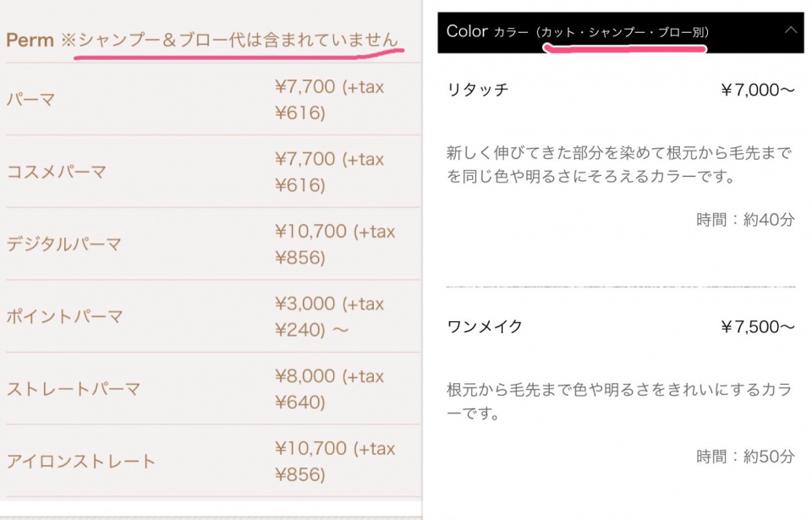Click the ¥10,700 デジタルパーマ price
This screenshot has height=520, width=812.
coord(335,244)
